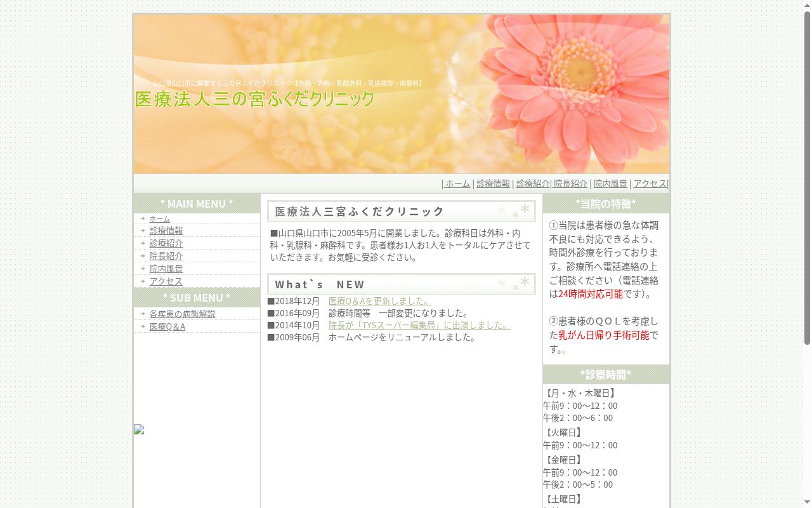Viewport: 812px width, 508px height.
Task: Click the 【火曜日】 schedule label
Action: pyautogui.click(x=564, y=433)
